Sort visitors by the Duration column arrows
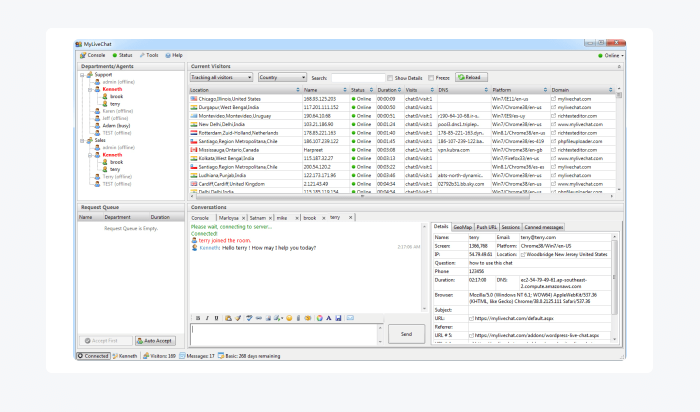 click(400, 90)
